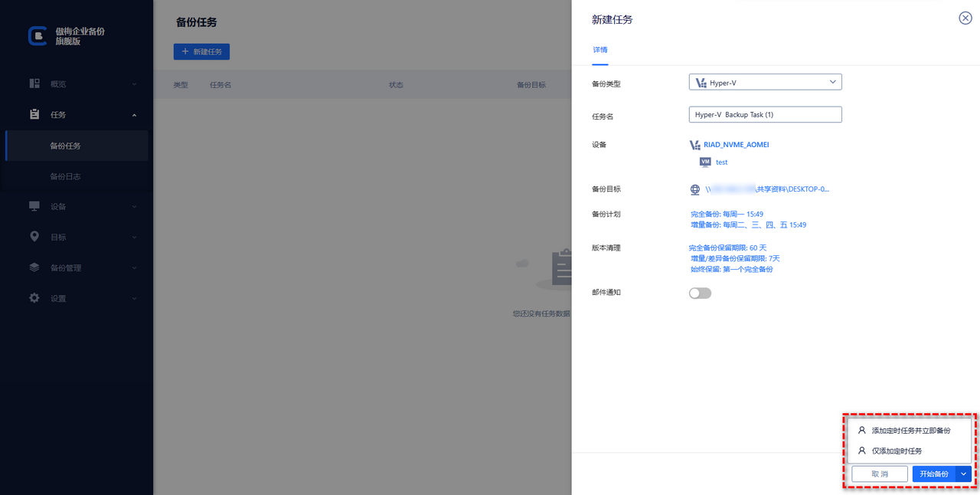Collapse the 任务 sidebar chevron
Image resolution: width=980 pixels, height=495 pixels.
click(134, 115)
